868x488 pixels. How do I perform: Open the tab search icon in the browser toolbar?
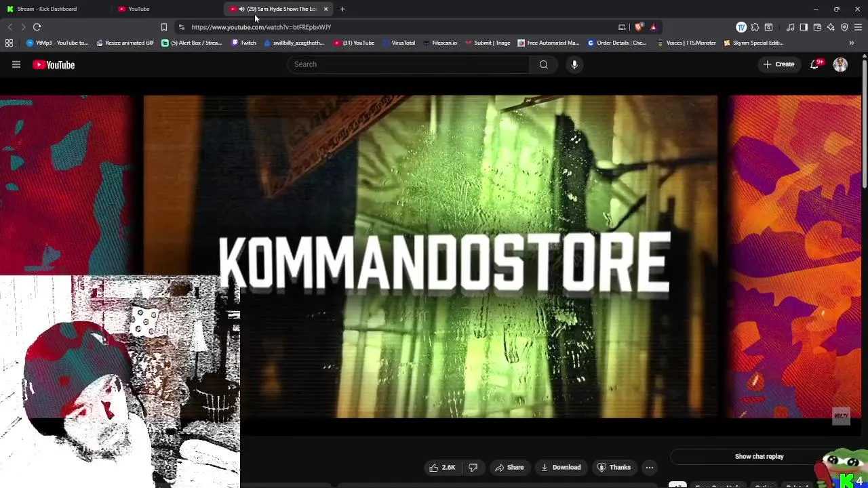click(768, 27)
